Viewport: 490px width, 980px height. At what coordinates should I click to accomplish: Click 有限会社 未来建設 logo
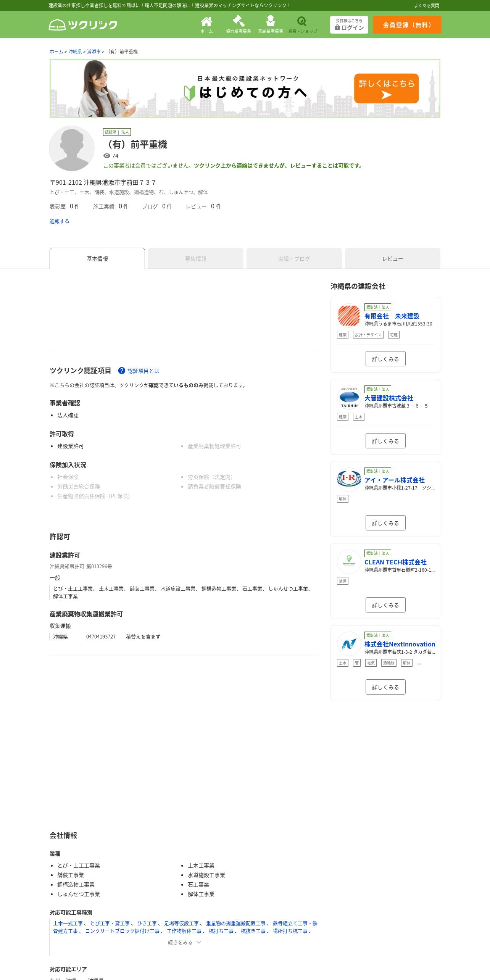point(349,315)
